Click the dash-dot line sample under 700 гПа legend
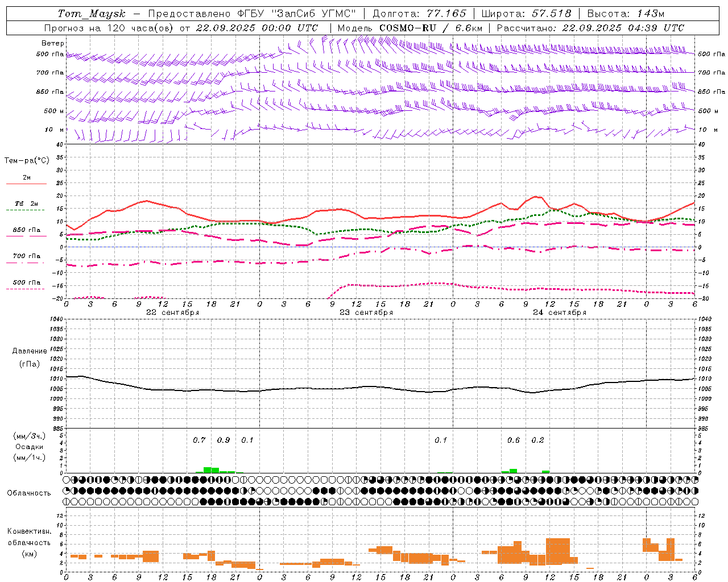The height and width of the screenshot is (582, 728). [x=26, y=263]
